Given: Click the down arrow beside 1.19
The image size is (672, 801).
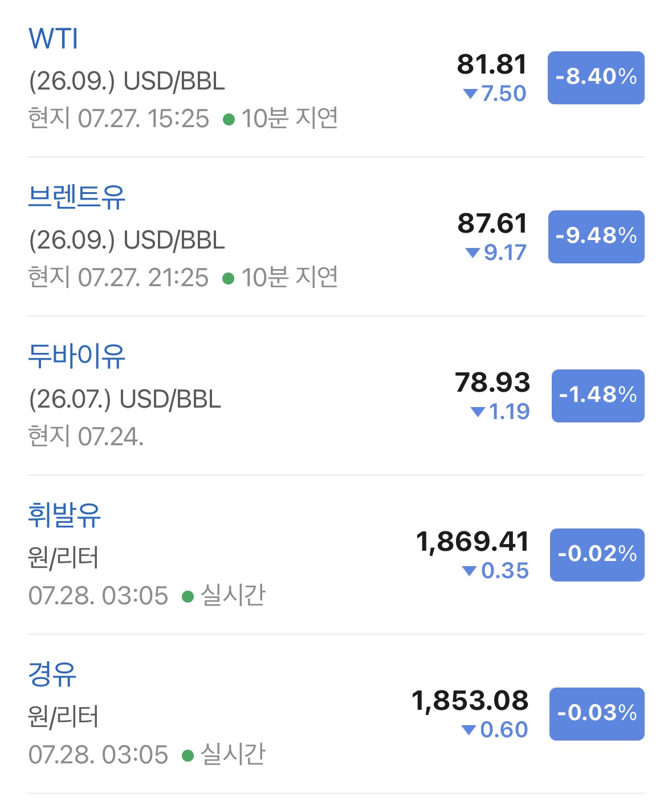Looking at the screenshot, I should [478, 412].
